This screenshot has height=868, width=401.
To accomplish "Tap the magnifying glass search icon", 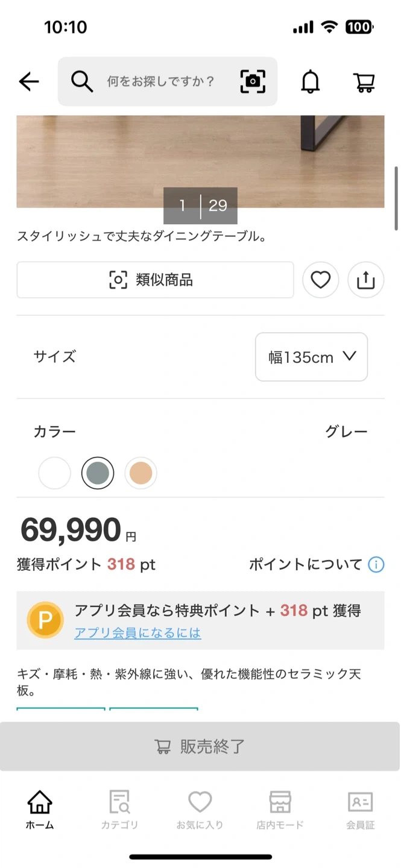I will pyautogui.click(x=82, y=81).
